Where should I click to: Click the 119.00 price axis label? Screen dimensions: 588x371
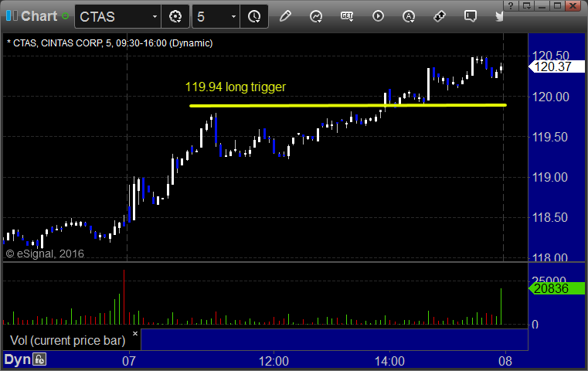pyautogui.click(x=550, y=177)
